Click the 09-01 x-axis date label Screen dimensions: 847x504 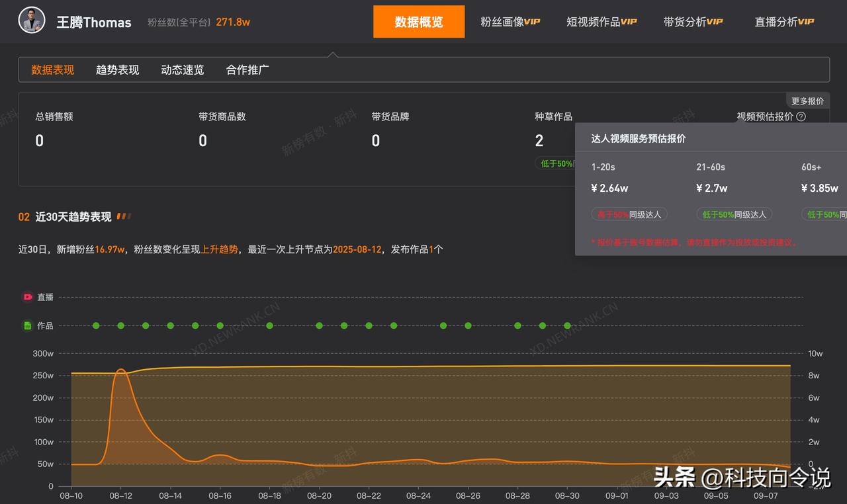[617, 495]
